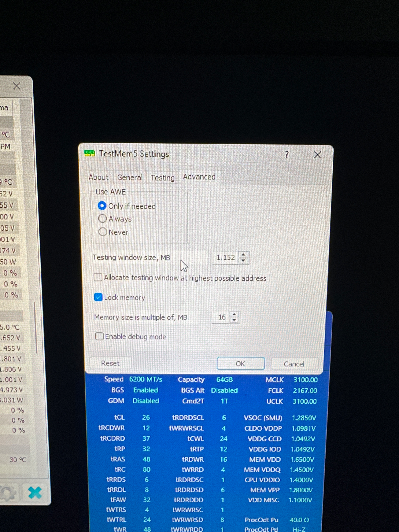This screenshot has width=399, height=532.
Task: Click the BGS Alt value 'Disabled'
Action: point(224,390)
